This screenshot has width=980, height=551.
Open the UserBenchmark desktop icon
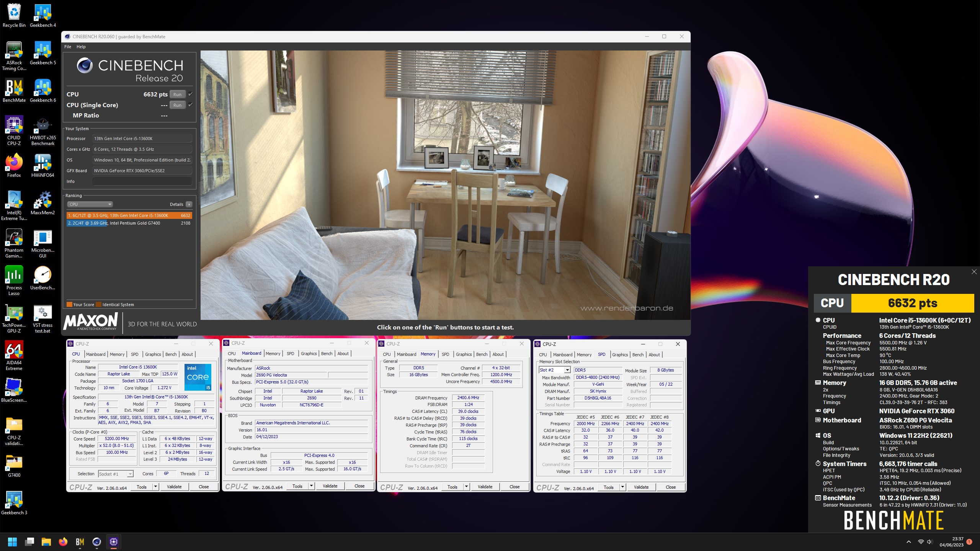[43, 278]
